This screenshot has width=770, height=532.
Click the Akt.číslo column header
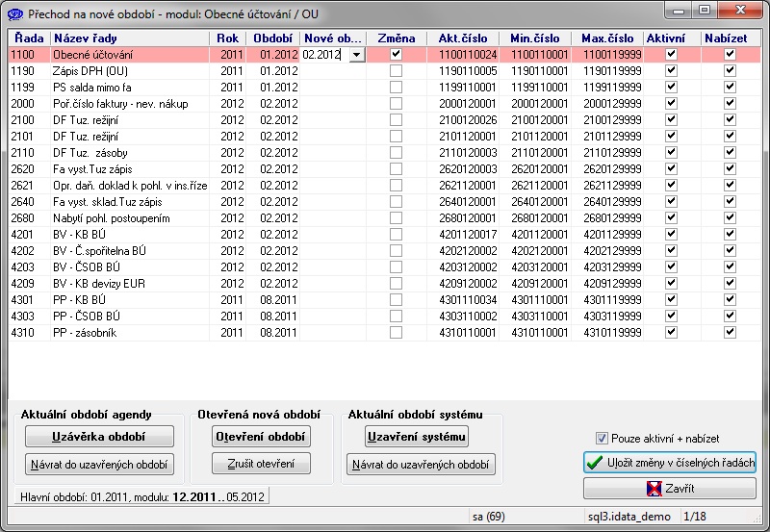click(463, 38)
